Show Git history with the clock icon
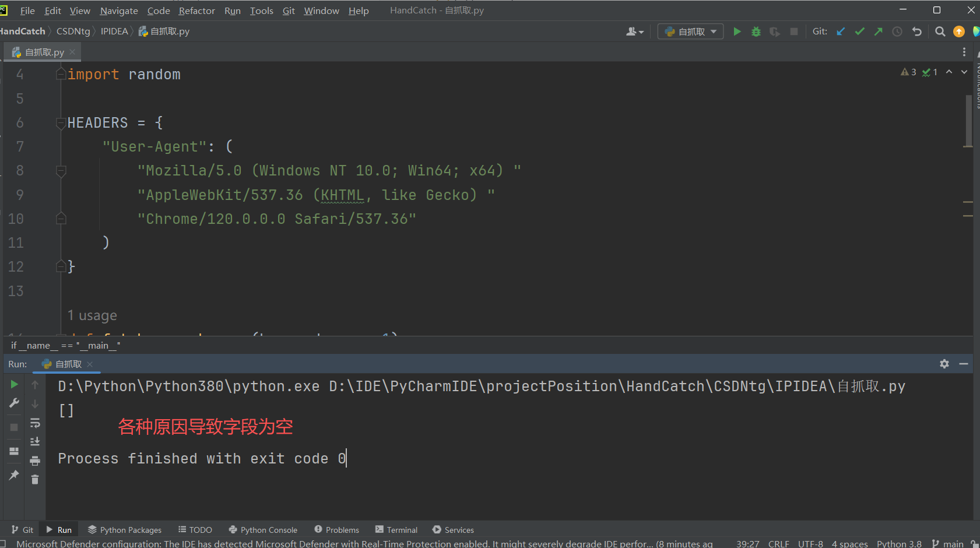This screenshot has width=980, height=548. pyautogui.click(x=897, y=31)
